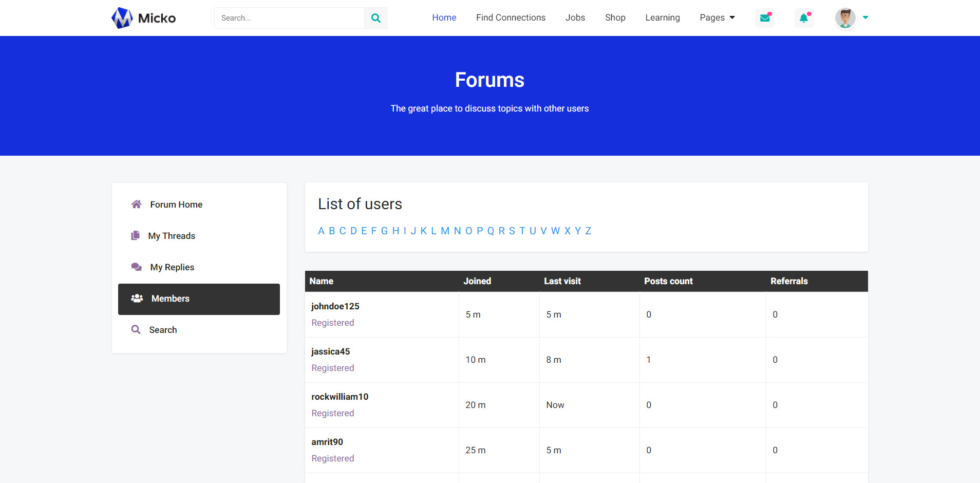Open the Jobs menu item
980x483 pixels.
point(575,18)
